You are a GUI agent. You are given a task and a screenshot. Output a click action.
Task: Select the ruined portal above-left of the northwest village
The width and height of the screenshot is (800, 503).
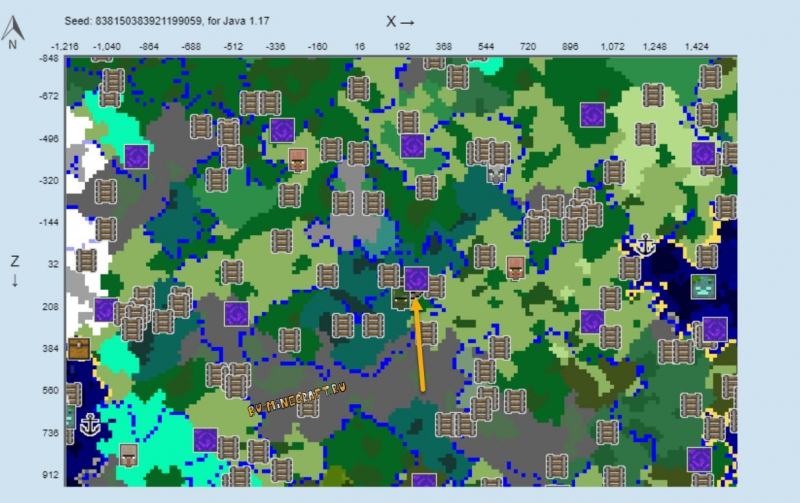(x=282, y=131)
